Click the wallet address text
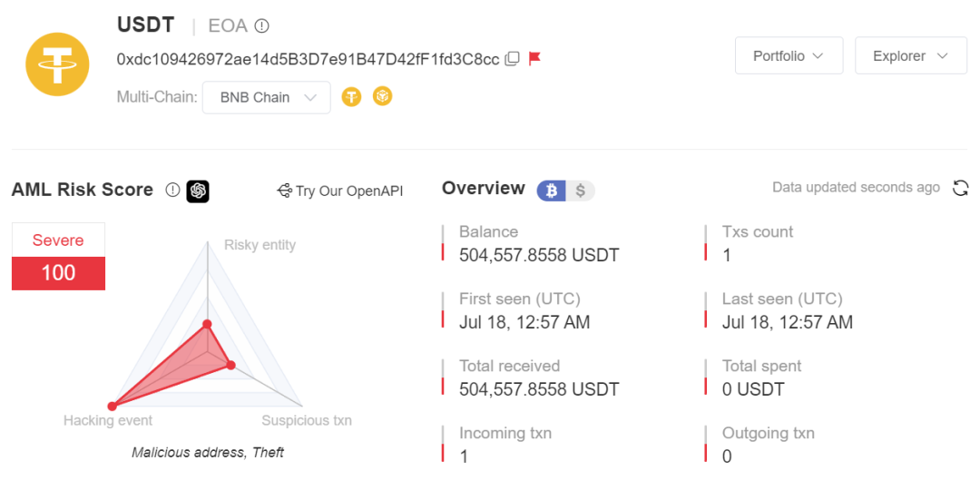Image resolution: width=980 pixels, height=490 pixels. 309,59
